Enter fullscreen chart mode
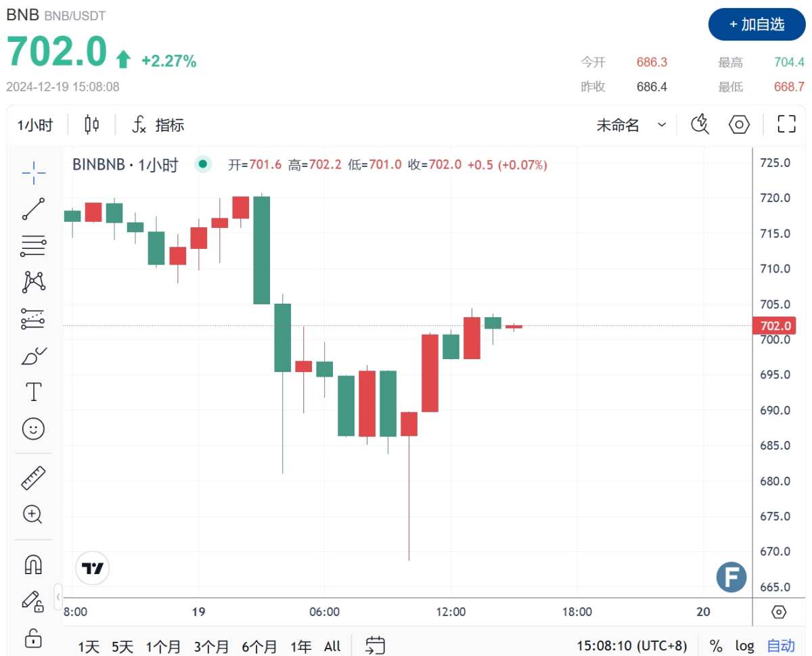 click(786, 125)
